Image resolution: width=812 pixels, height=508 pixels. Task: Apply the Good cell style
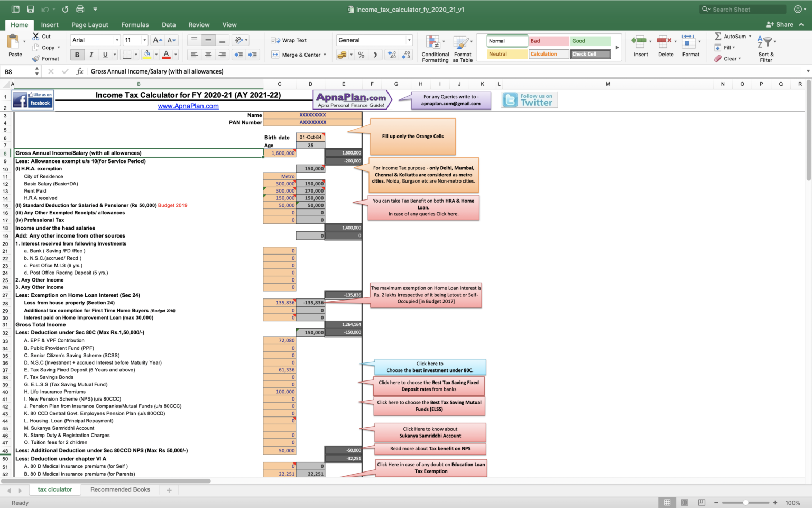tap(590, 41)
